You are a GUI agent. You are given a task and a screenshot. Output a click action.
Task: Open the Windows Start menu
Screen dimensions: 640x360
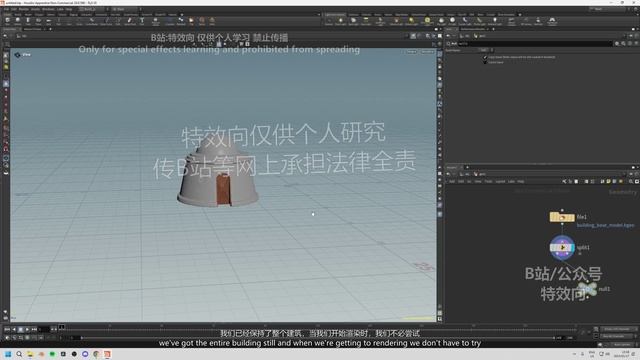pos(8,354)
